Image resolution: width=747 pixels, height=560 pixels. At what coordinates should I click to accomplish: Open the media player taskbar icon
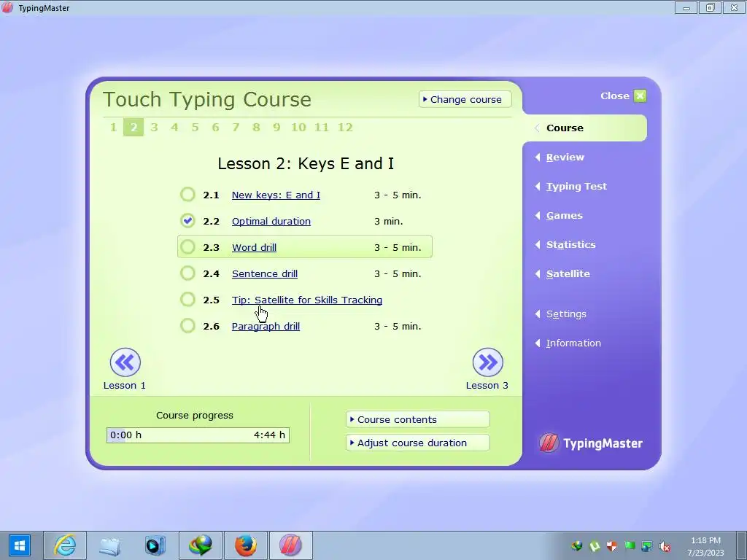point(155,545)
